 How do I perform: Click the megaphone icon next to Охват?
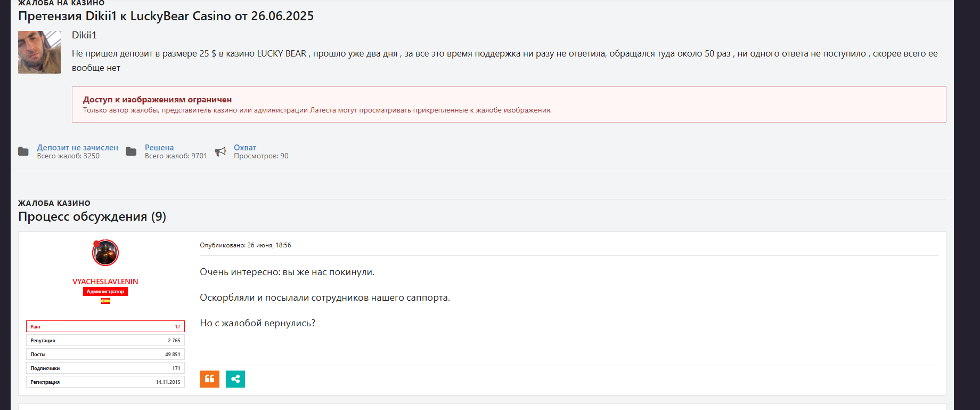point(220,152)
